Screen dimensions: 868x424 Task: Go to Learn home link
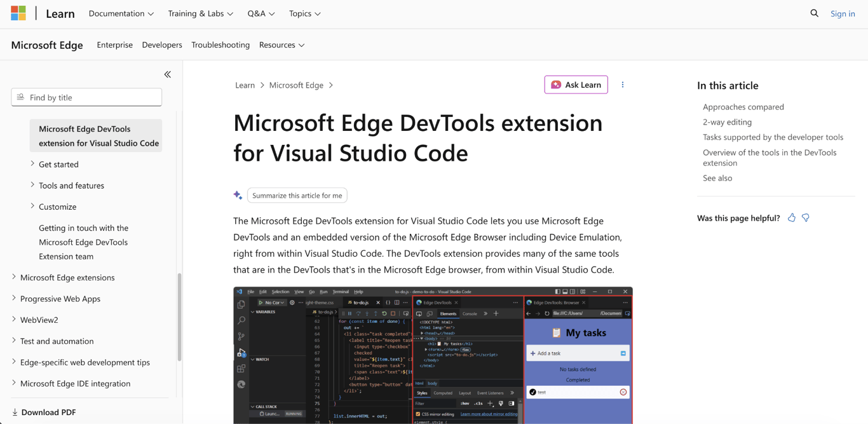click(x=60, y=13)
